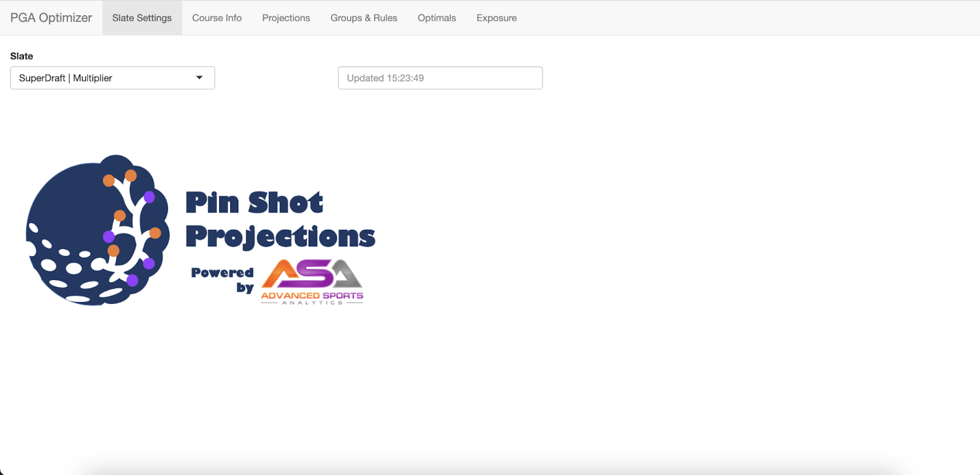Expand the Slate dropdown arrow
Screen dimensions: 980x475
click(199, 78)
